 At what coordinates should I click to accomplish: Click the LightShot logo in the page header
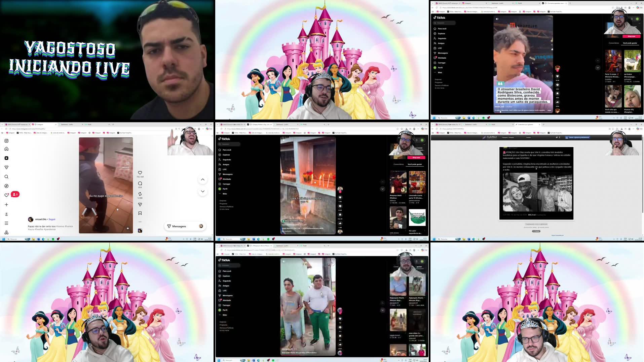coord(490,137)
